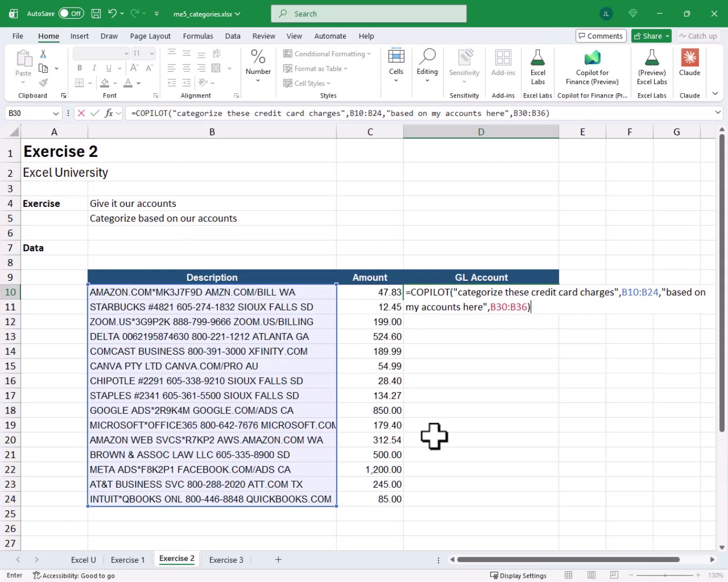Click the Copy icon

click(43, 68)
